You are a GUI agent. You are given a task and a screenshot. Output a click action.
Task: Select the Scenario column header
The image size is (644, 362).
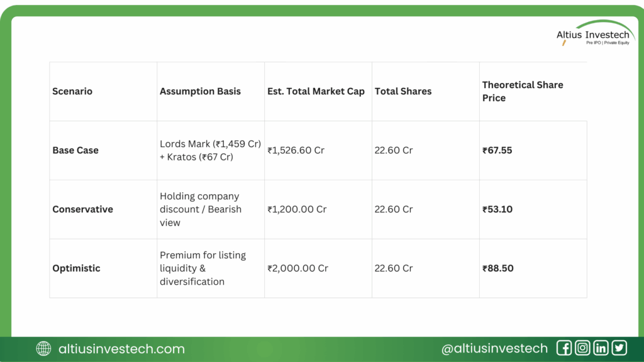pos(72,91)
